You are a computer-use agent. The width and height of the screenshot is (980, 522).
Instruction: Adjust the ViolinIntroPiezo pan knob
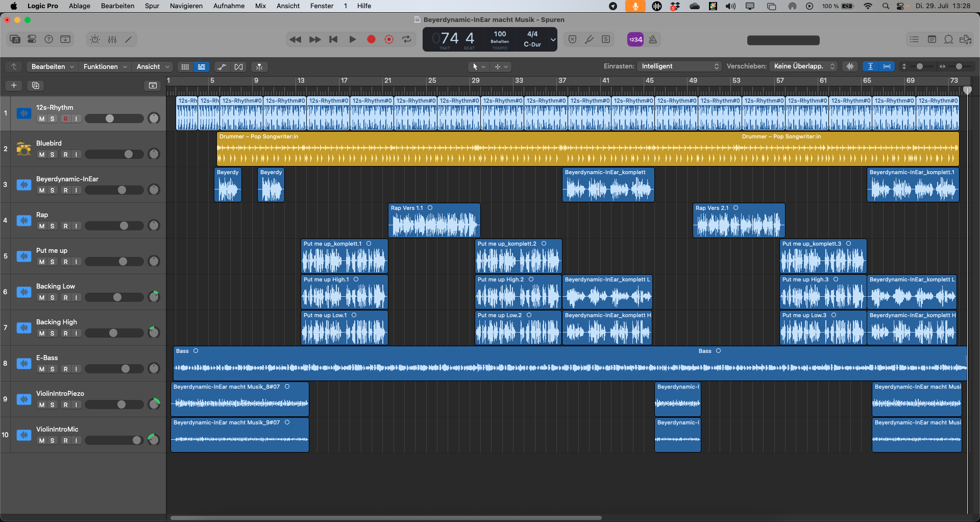coord(154,405)
